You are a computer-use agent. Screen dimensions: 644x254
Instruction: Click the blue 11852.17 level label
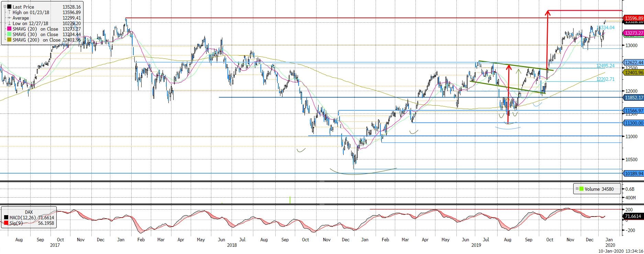pyautogui.click(x=633, y=98)
